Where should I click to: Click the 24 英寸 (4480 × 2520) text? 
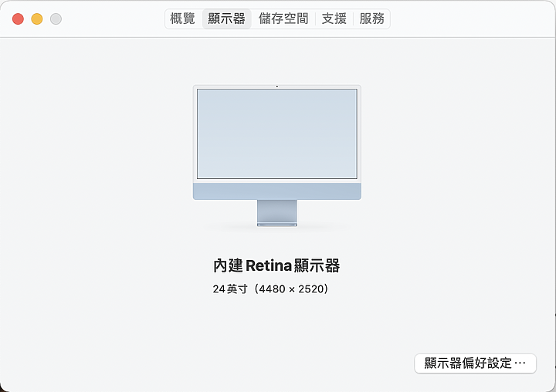pyautogui.click(x=270, y=289)
